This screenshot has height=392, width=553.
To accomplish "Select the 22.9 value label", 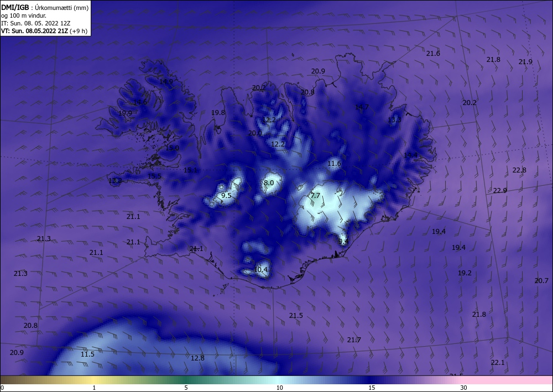I will 500,191.
